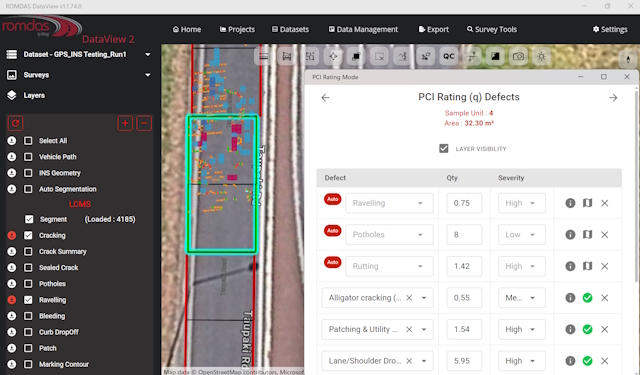Enable the Crack Summary layer checkbox
The height and width of the screenshot is (375, 640).
(x=28, y=251)
